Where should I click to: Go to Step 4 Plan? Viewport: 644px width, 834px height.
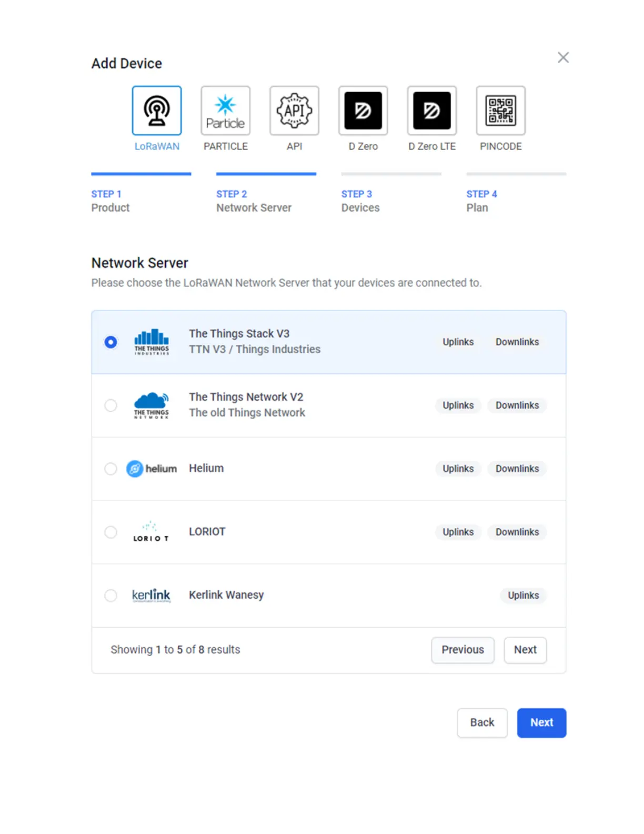point(516,193)
